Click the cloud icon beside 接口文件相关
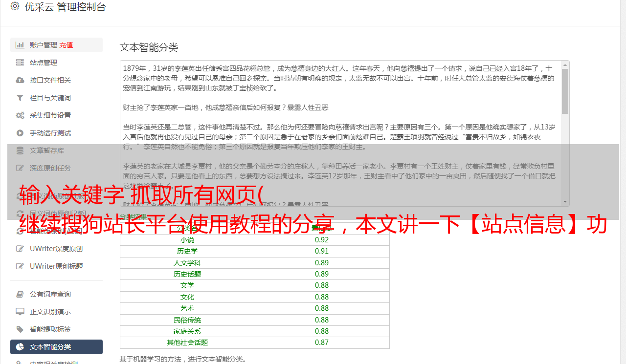The width and height of the screenshot is (626, 364). point(20,80)
